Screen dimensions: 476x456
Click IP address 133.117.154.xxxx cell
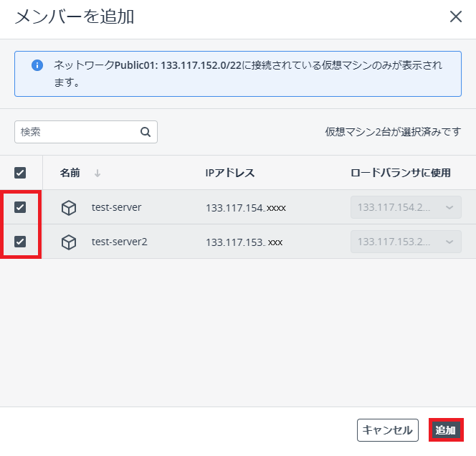pos(246,208)
